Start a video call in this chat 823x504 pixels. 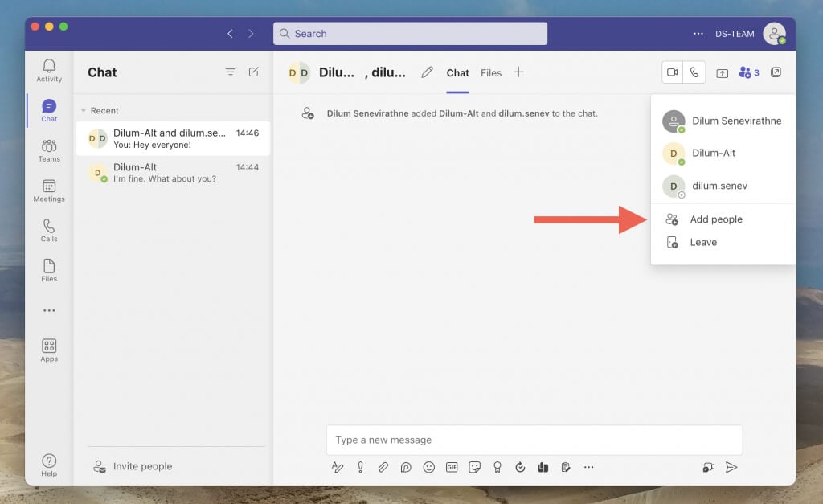pos(673,72)
